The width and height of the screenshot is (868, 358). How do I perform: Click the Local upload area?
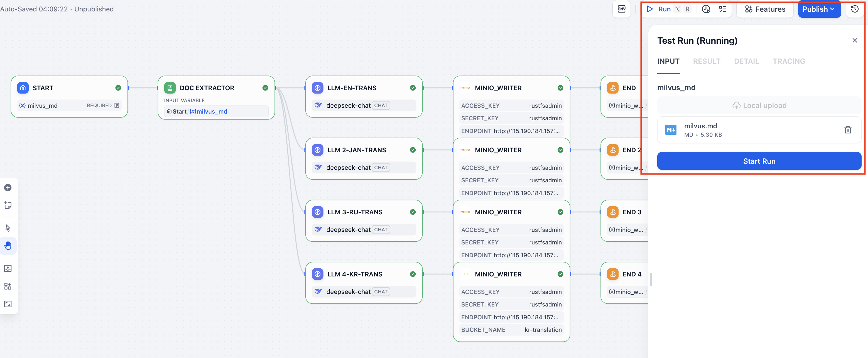[759, 106]
